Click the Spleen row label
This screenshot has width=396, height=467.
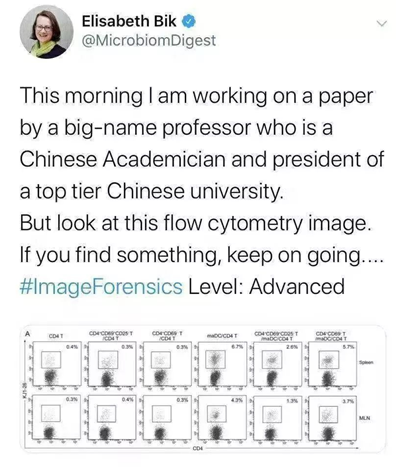tap(366, 362)
